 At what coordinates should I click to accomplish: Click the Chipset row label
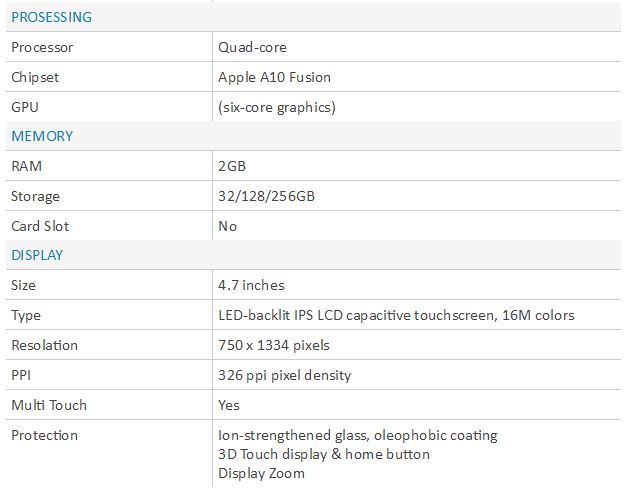(x=36, y=77)
